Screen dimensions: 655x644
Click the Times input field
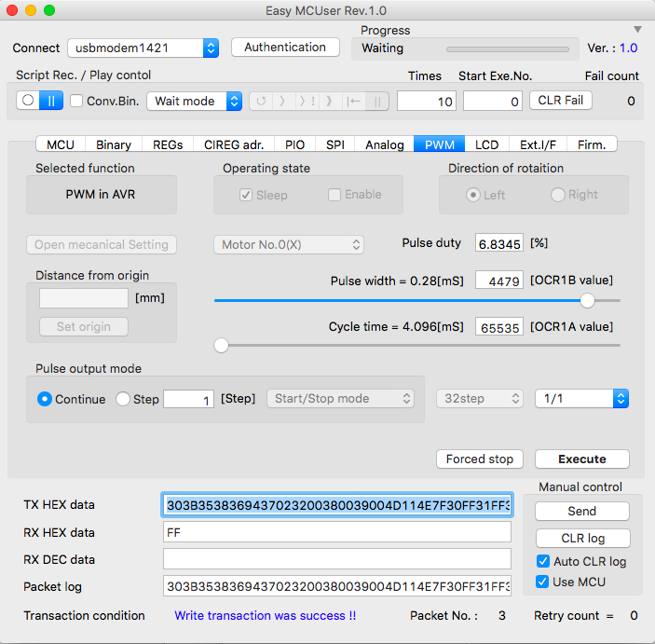click(427, 102)
